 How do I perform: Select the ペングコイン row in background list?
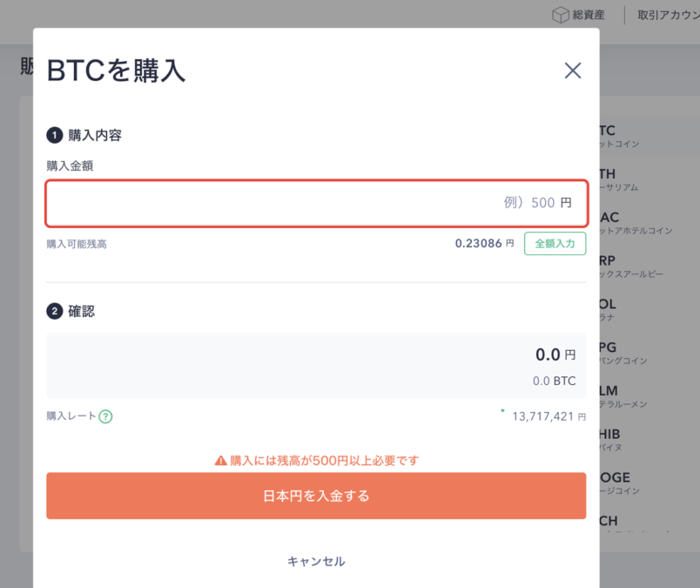[650, 353]
